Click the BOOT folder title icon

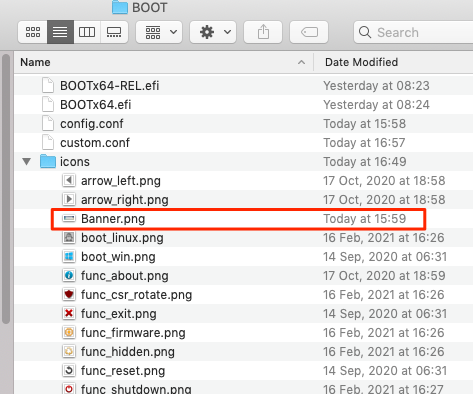(120, 7)
